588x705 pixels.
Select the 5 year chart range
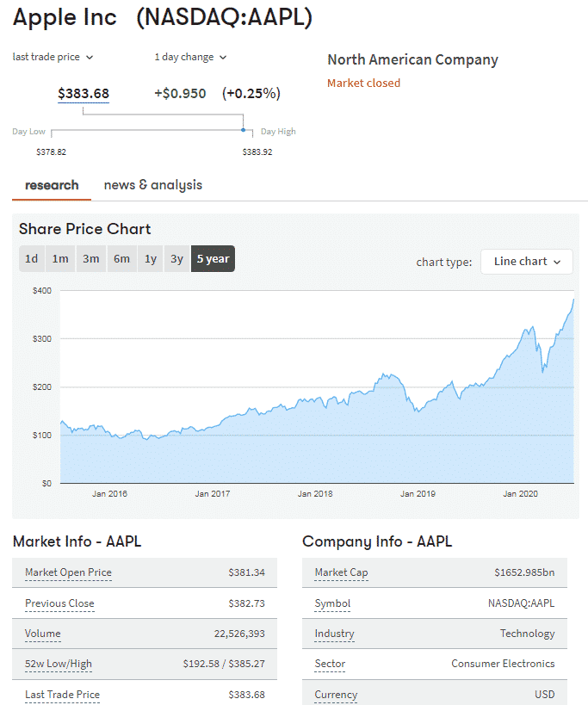[214, 259]
